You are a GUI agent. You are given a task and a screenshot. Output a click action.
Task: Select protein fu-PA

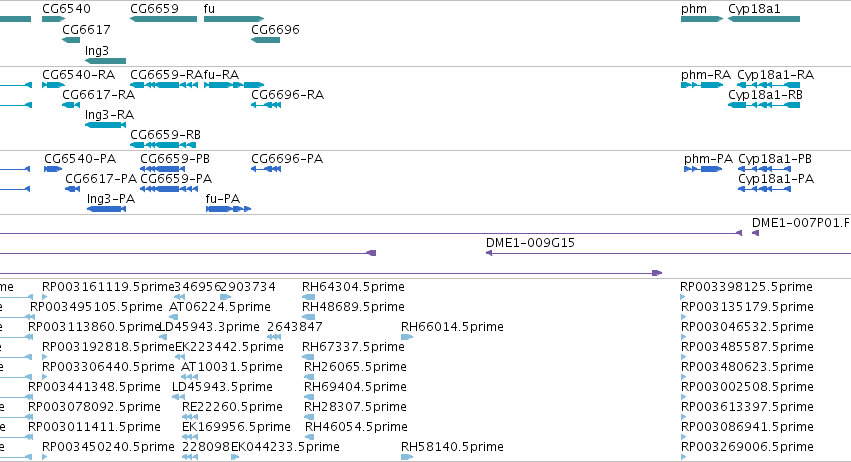223,199
